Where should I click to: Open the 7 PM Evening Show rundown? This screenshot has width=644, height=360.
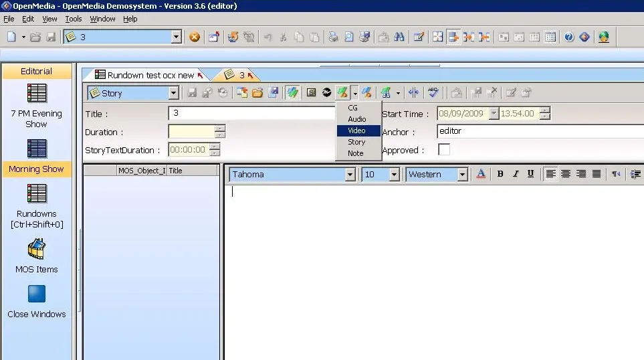coord(37,93)
